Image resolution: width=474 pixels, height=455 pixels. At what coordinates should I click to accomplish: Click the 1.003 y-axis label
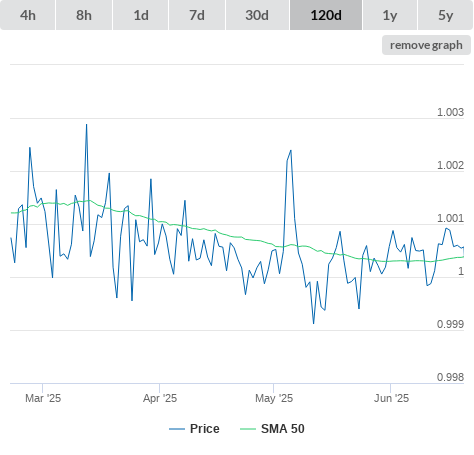tap(450, 112)
